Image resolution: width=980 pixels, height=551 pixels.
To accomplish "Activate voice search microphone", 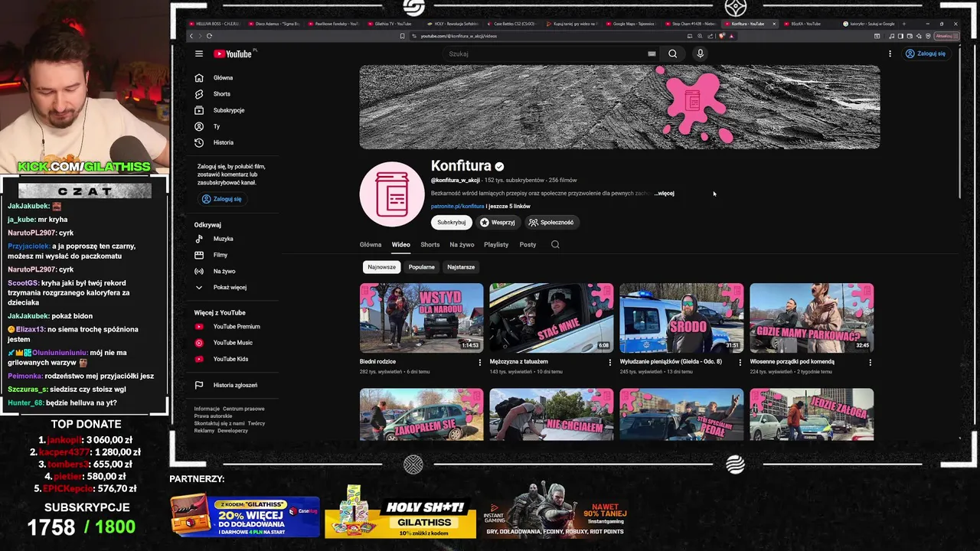I will tap(700, 54).
